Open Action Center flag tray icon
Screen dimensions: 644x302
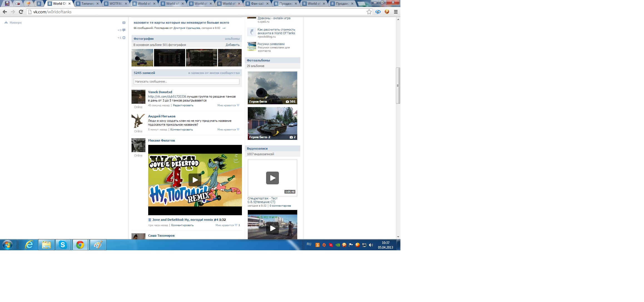[x=351, y=245]
